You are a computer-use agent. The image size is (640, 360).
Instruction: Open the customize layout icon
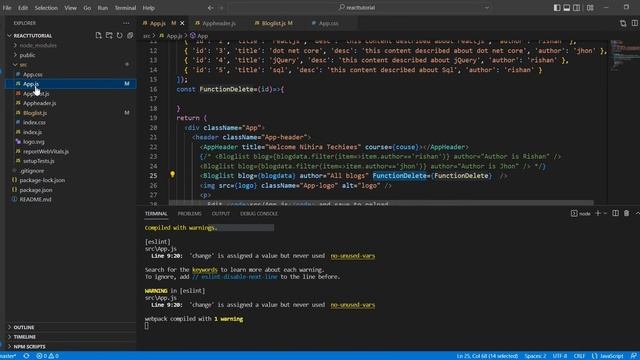pos(590,7)
